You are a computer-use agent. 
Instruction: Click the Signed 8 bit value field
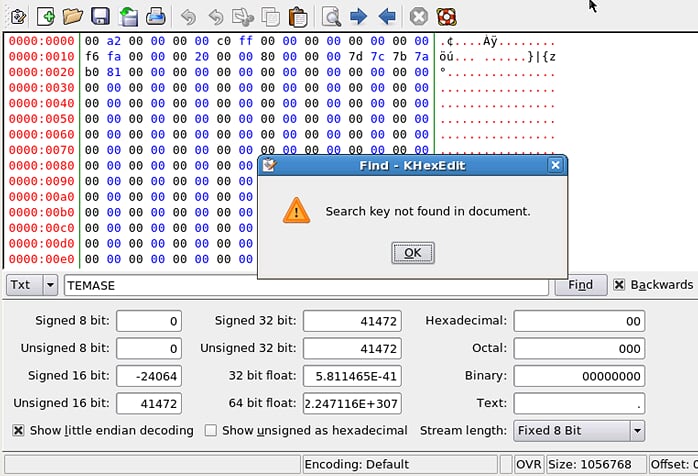pyautogui.click(x=149, y=321)
